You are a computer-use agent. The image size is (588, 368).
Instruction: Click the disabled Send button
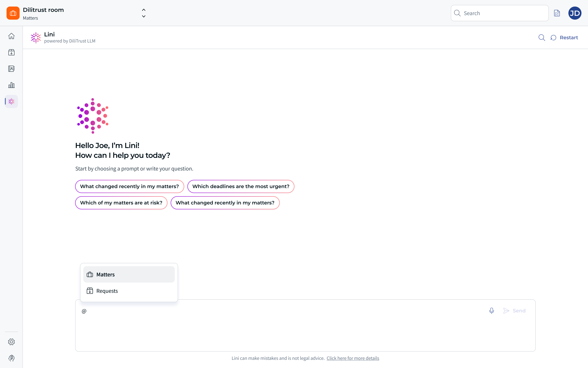[514, 311]
